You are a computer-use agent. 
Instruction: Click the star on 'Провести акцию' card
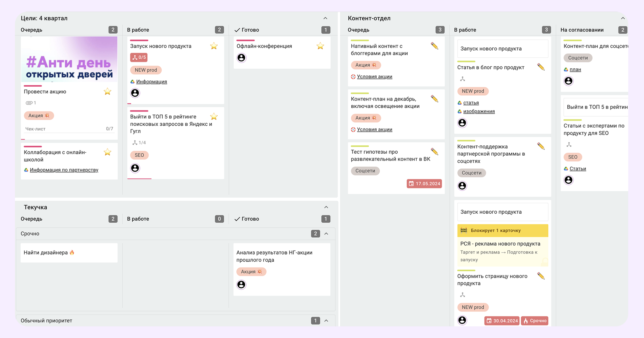coord(108,92)
